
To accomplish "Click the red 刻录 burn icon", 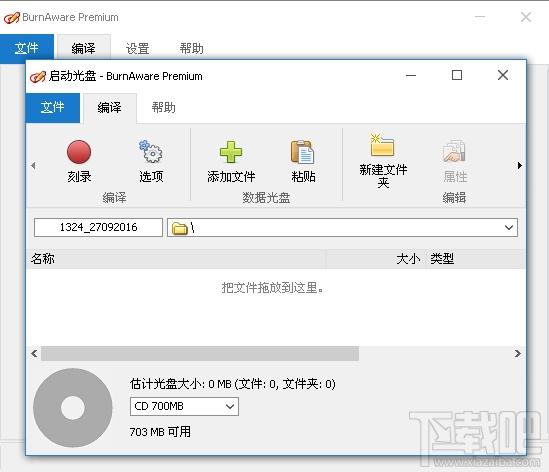I will [x=79, y=152].
